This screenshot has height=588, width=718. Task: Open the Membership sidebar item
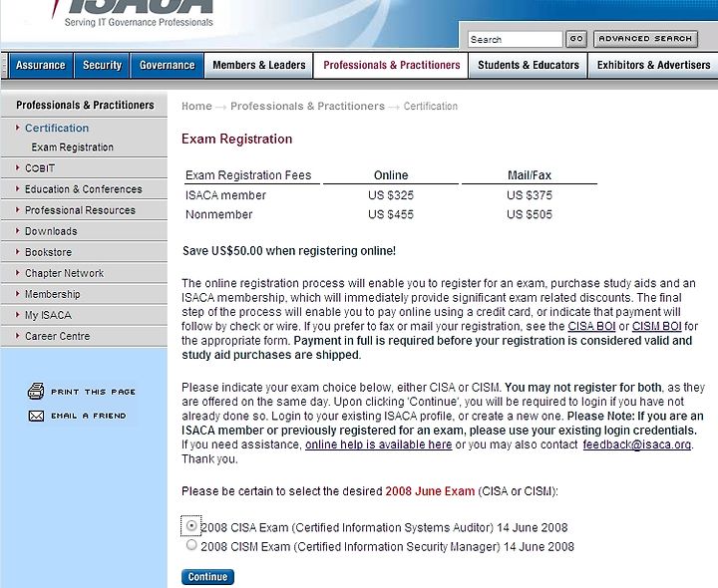52,294
